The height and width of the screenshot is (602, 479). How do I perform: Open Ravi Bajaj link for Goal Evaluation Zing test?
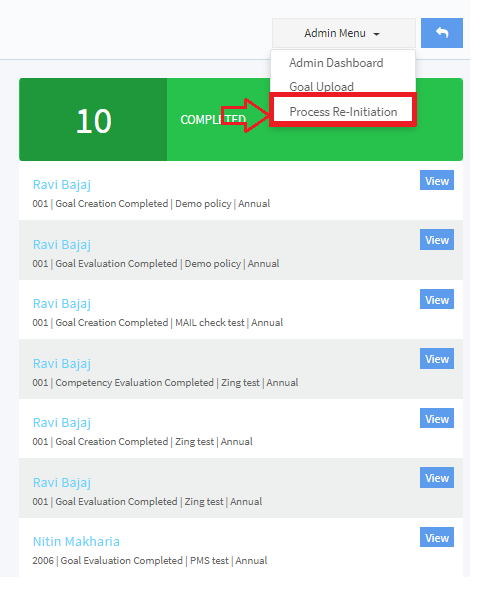tap(62, 483)
